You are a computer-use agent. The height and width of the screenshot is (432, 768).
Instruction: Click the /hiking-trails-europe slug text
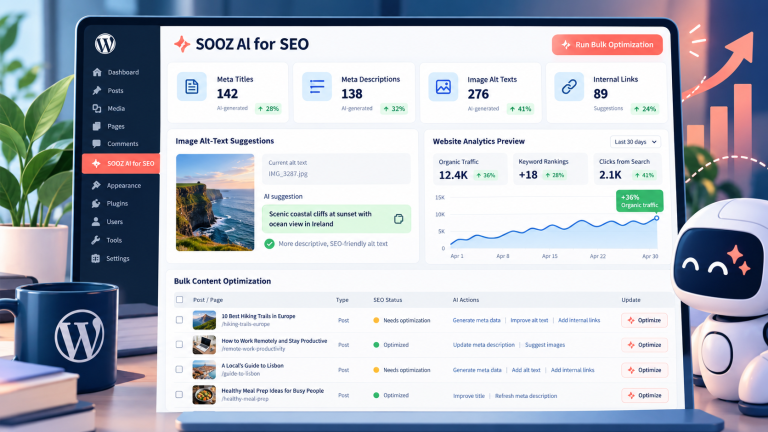[245, 324]
